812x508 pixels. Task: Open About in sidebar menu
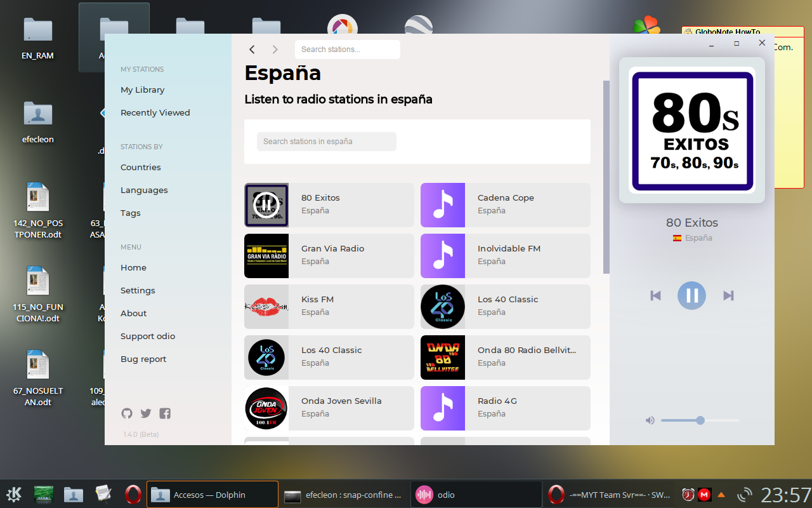click(133, 314)
